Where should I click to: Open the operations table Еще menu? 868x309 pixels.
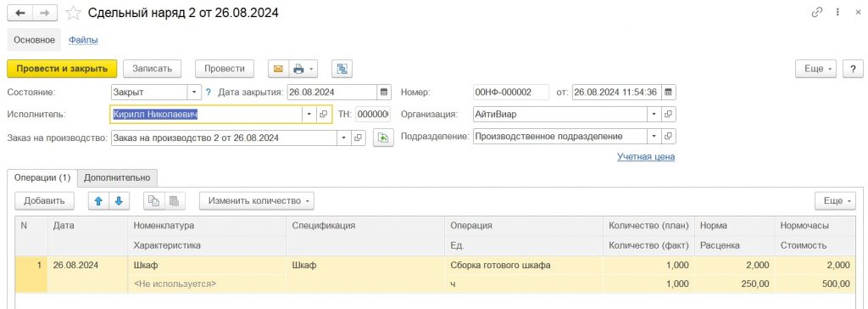pos(835,201)
